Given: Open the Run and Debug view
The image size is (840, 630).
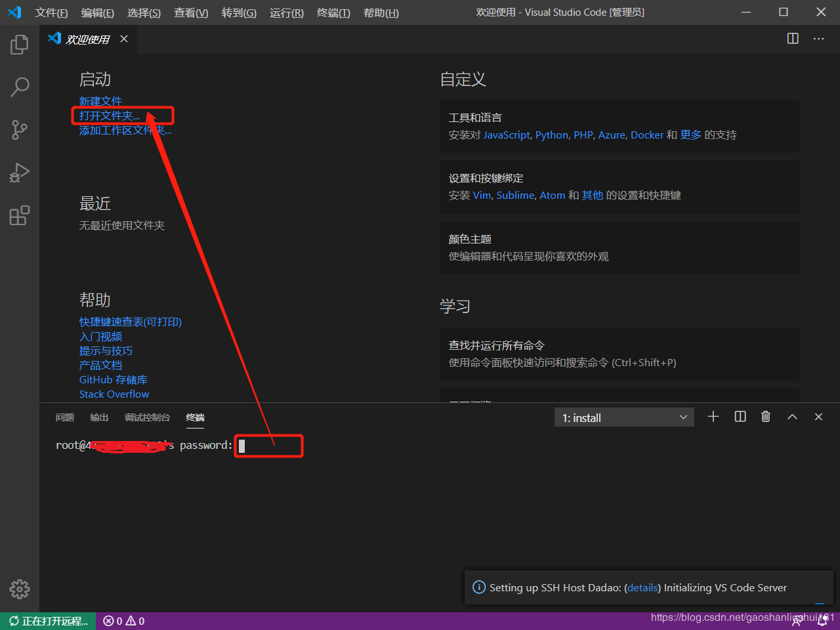Looking at the screenshot, I should coord(20,173).
